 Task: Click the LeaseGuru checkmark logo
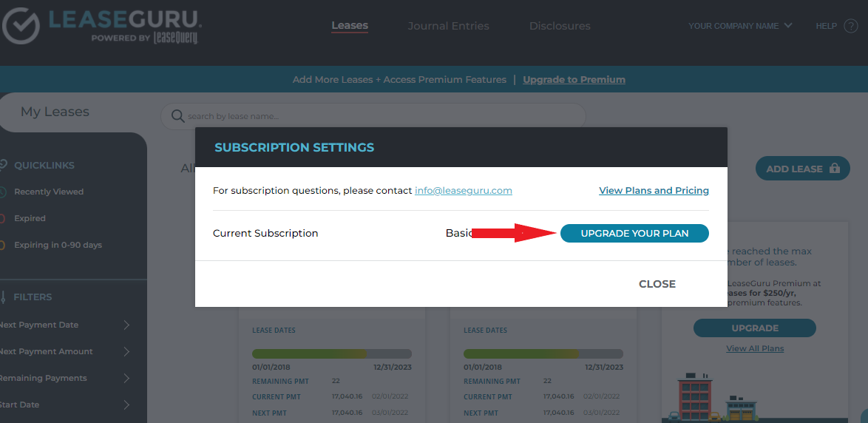[22, 27]
